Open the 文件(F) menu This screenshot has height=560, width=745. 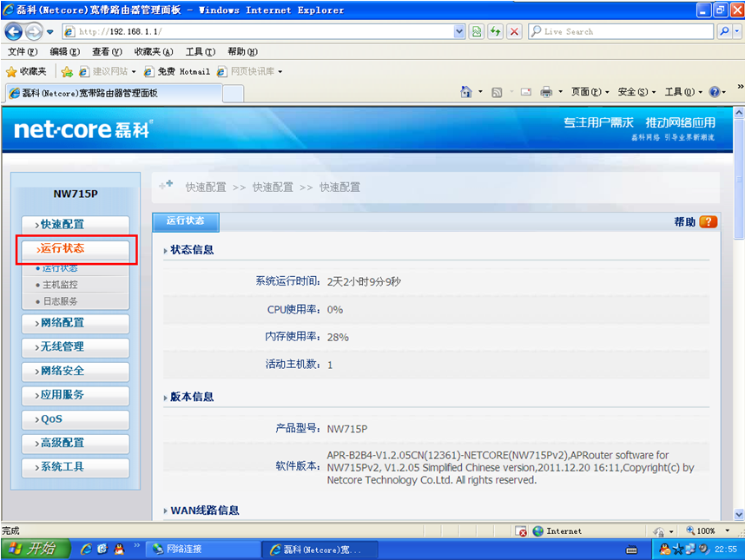pos(23,52)
